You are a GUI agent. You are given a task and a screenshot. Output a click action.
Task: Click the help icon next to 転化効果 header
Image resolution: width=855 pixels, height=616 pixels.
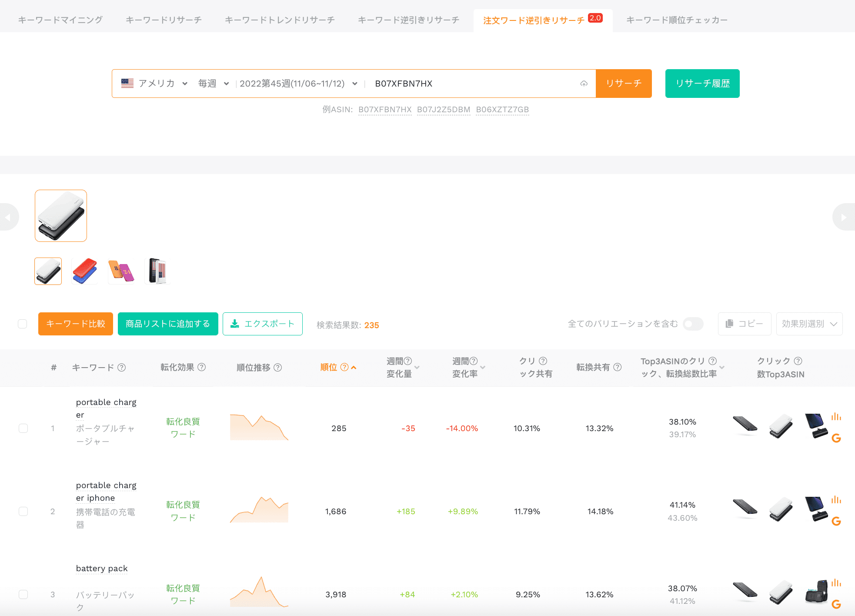click(x=201, y=367)
